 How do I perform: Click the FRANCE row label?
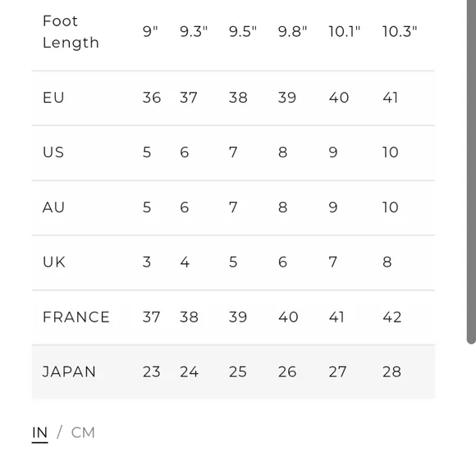(x=76, y=317)
